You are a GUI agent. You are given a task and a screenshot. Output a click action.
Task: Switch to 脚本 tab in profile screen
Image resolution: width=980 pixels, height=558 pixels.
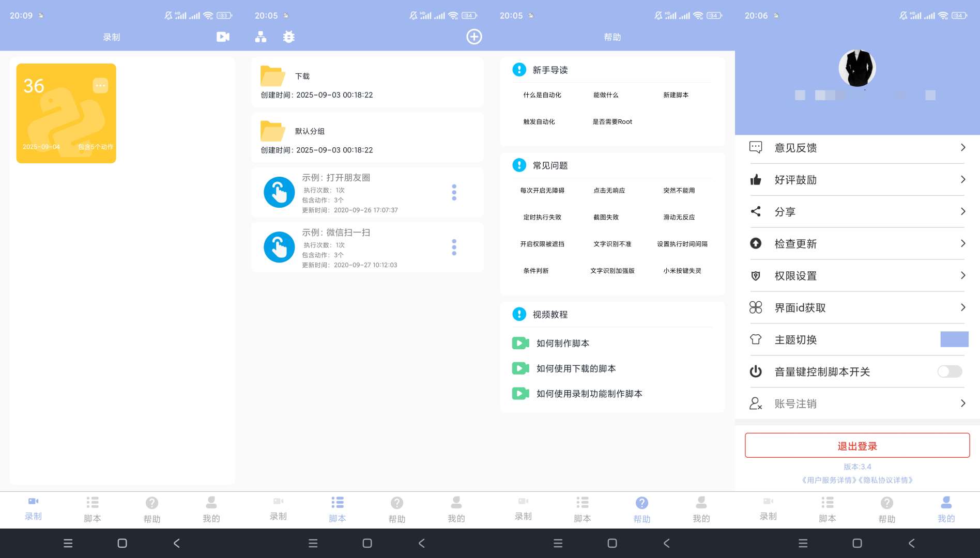point(828,509)
